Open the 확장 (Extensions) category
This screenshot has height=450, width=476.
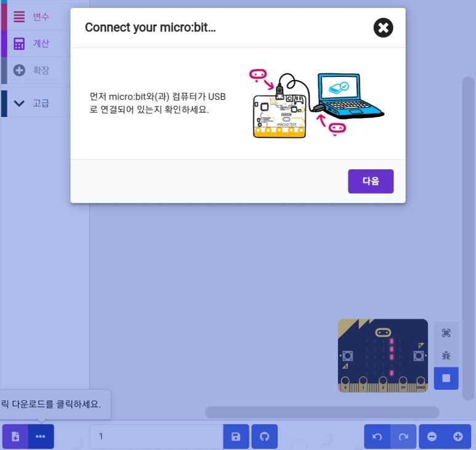[x=36, y=70]
